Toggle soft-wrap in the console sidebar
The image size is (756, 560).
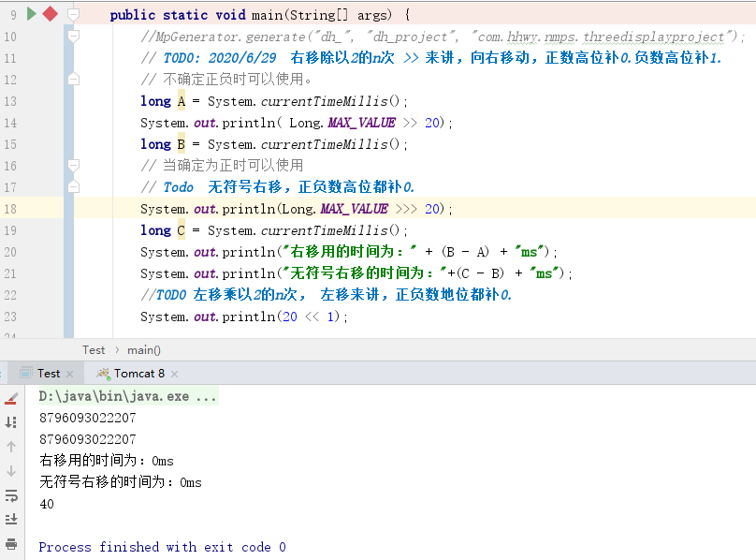(11, 495)
